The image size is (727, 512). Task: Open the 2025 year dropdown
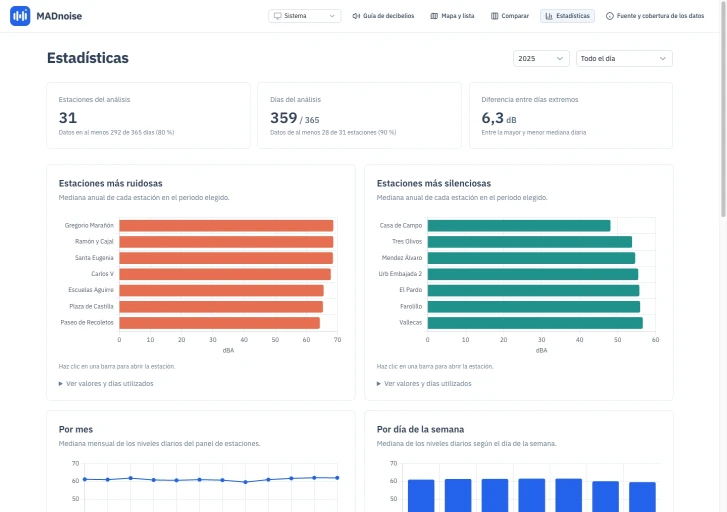click(541, 58)
